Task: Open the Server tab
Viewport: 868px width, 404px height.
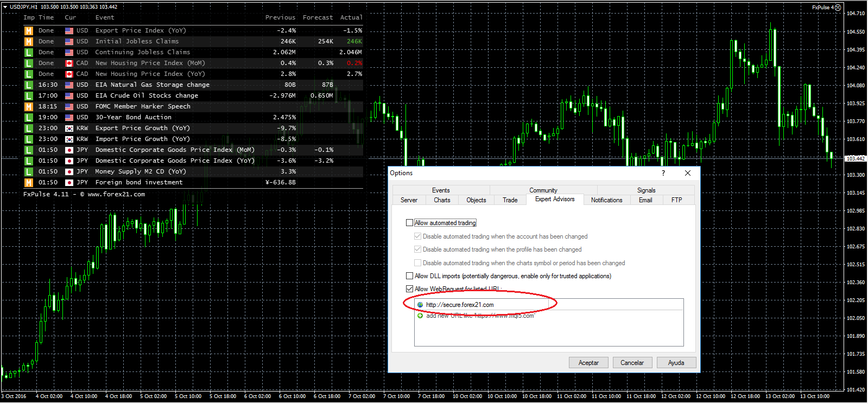Action: tap(409, 200)
